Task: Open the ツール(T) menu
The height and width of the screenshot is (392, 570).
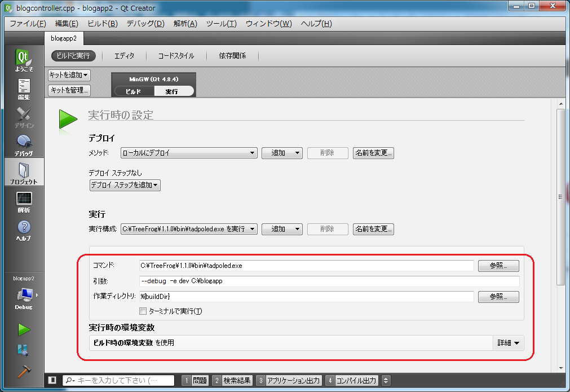Action: point(222,24)
